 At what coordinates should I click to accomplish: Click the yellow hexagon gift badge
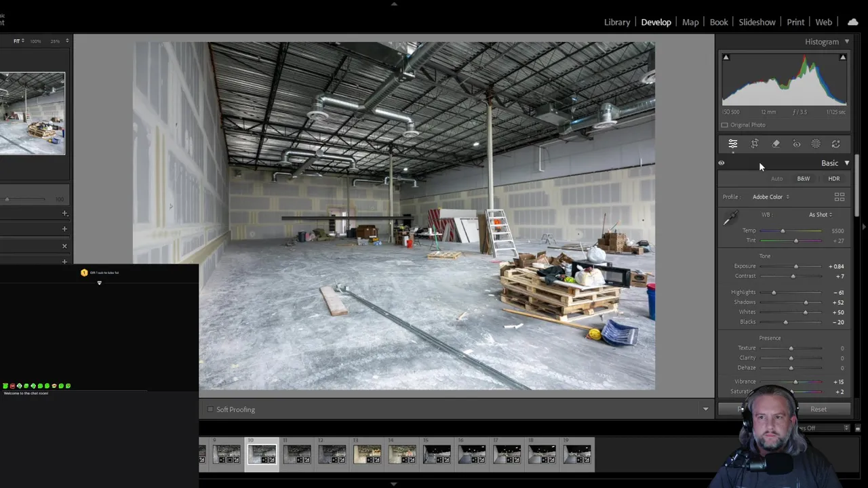[84, 272]
